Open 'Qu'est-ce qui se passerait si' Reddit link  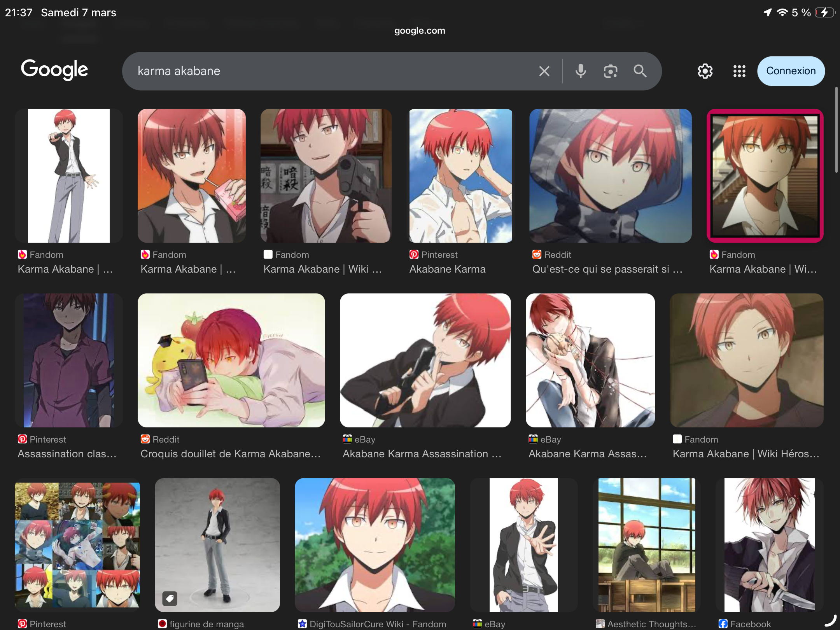(607, 269)
